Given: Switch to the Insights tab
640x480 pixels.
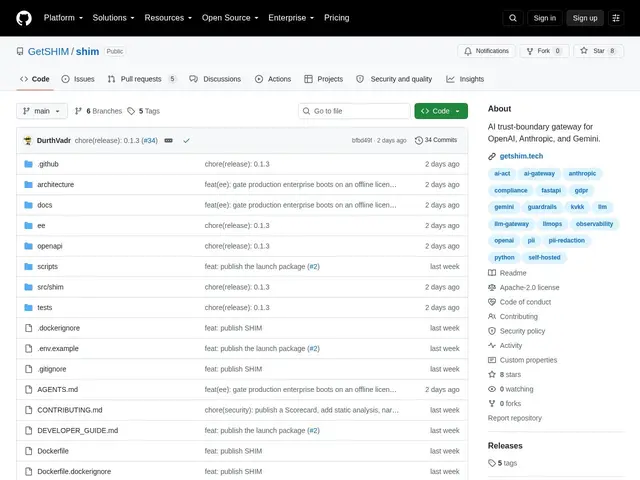Looking at the screenshot, I should (x=465, y=79).
